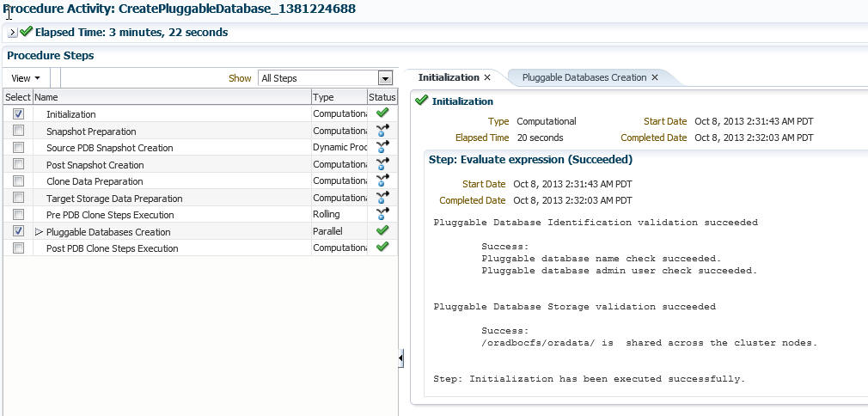Click the Select column header
The width and height of the screenshot is (868, 416).
pyautogui.click(x=18, y=97)
